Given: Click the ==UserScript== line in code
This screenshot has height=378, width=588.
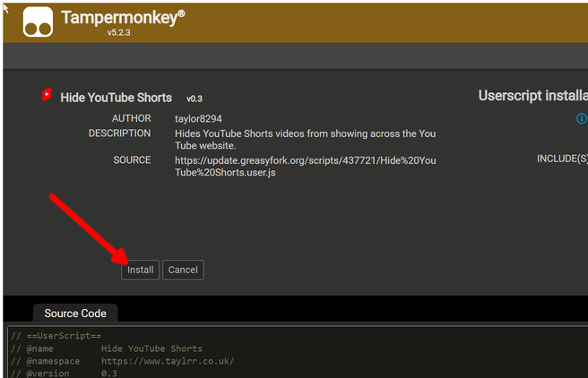Looking at the screenshot, I should [56, 336].
